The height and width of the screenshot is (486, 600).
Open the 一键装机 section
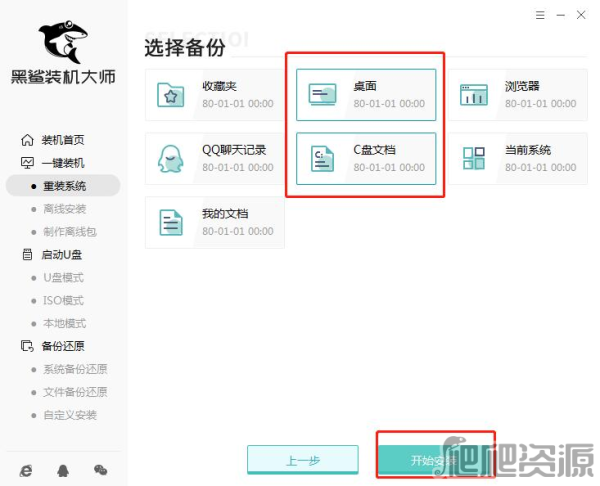[x=63, y=163]
